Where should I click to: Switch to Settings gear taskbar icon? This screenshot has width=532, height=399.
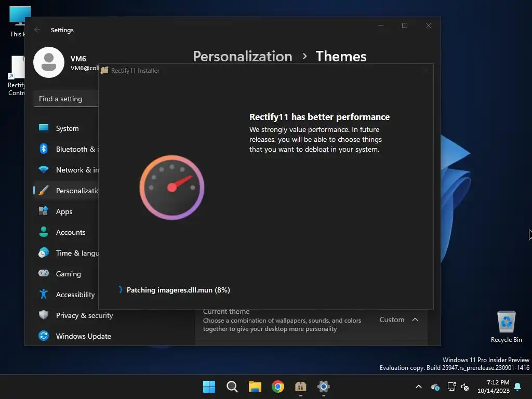[x=324, y=387]
